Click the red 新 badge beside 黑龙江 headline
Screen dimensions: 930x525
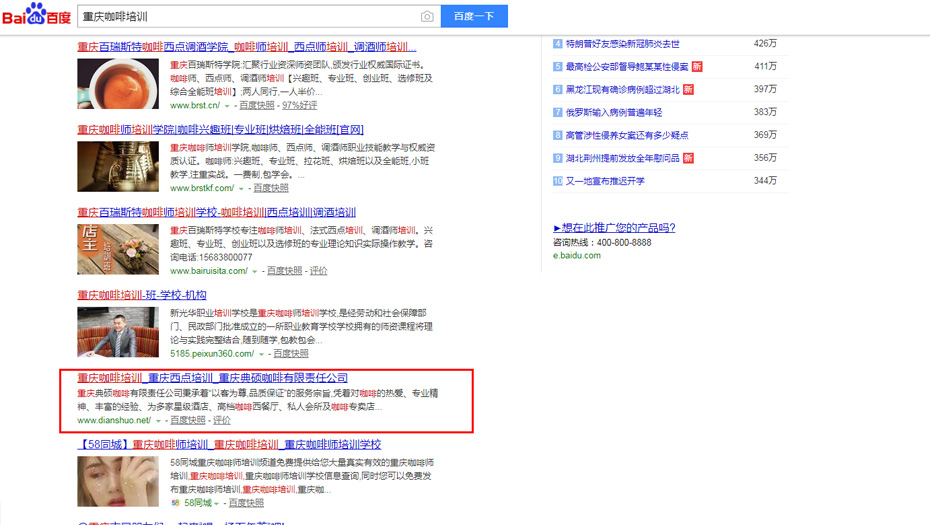point(688,90)
